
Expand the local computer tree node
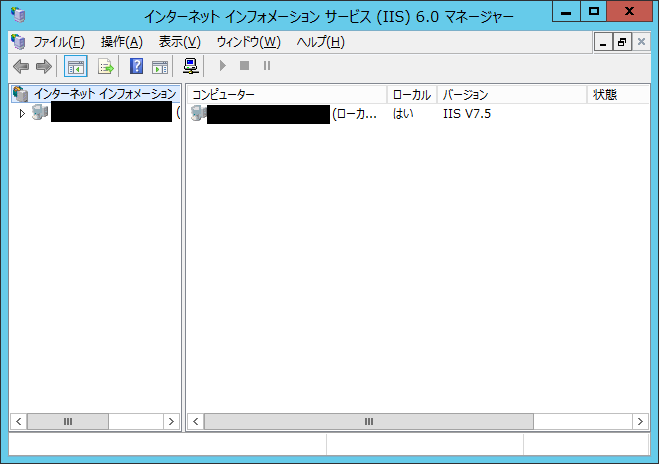22,113
